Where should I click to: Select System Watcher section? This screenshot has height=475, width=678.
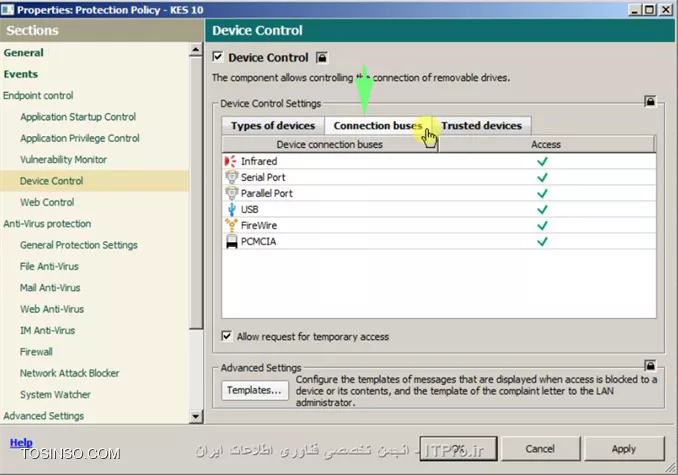coord(55,395)
